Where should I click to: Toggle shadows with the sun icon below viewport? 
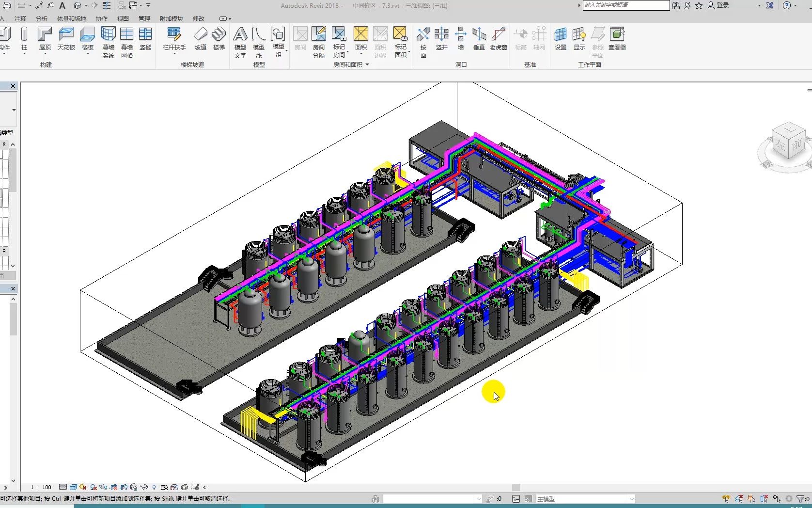pyautogui.click(x=83, y=487)
